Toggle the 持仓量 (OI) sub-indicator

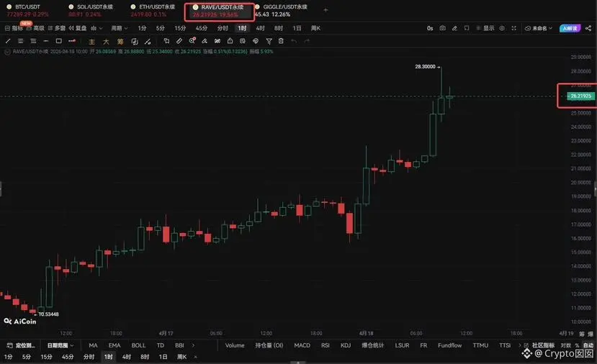click(269, 345)
